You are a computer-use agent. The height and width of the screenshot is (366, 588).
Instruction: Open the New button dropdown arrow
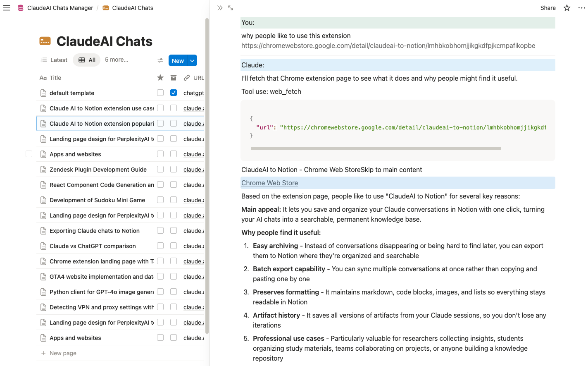[x=193, y=60]
